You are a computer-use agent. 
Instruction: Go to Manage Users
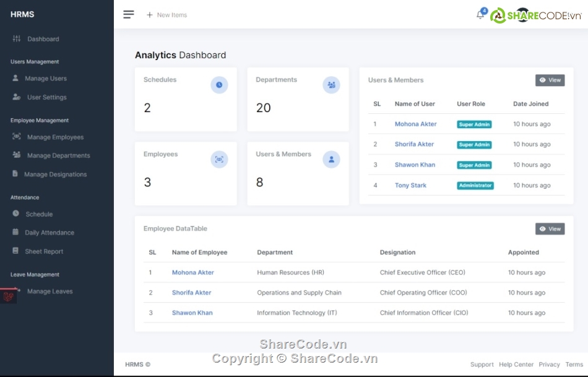pos(45,79)
